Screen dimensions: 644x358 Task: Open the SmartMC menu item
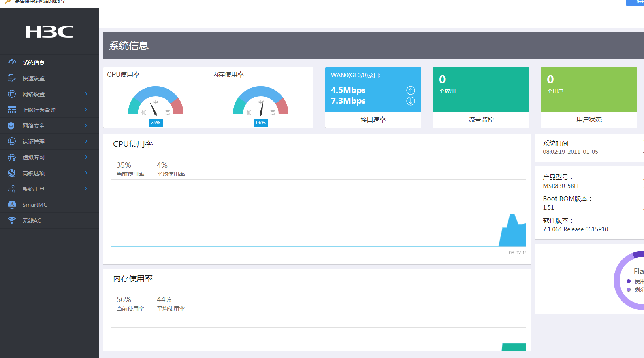pyautogui.click(x=49, y=205)
